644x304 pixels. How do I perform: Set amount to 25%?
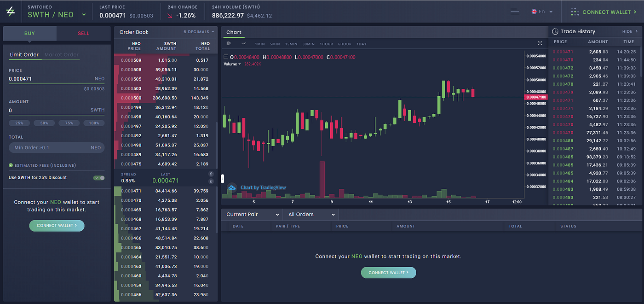point(19,123)
